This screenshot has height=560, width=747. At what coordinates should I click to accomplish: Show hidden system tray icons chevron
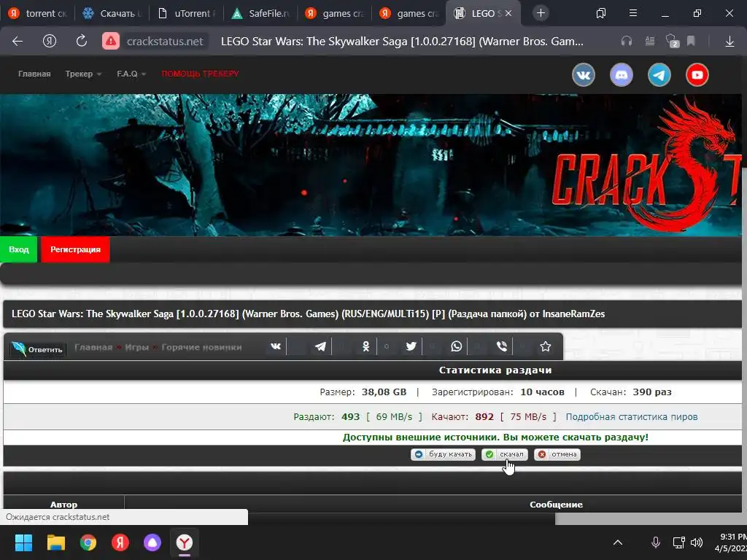[618, 542]
